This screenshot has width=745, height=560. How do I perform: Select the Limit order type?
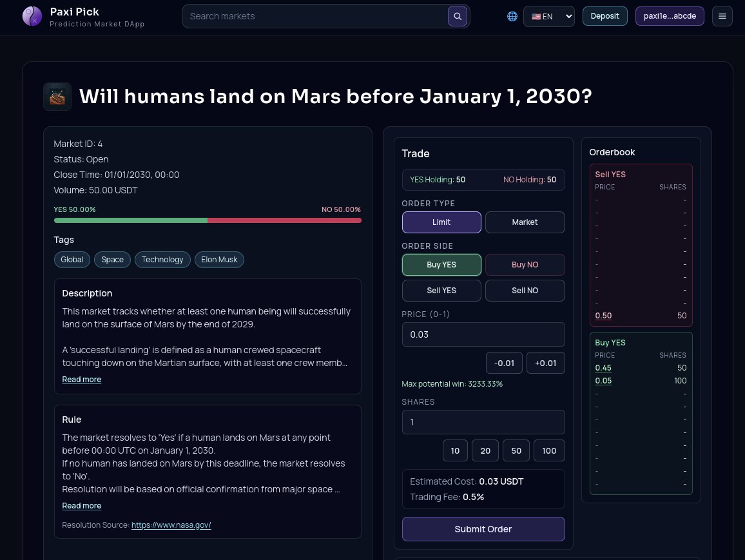click(x=441, y=222)
